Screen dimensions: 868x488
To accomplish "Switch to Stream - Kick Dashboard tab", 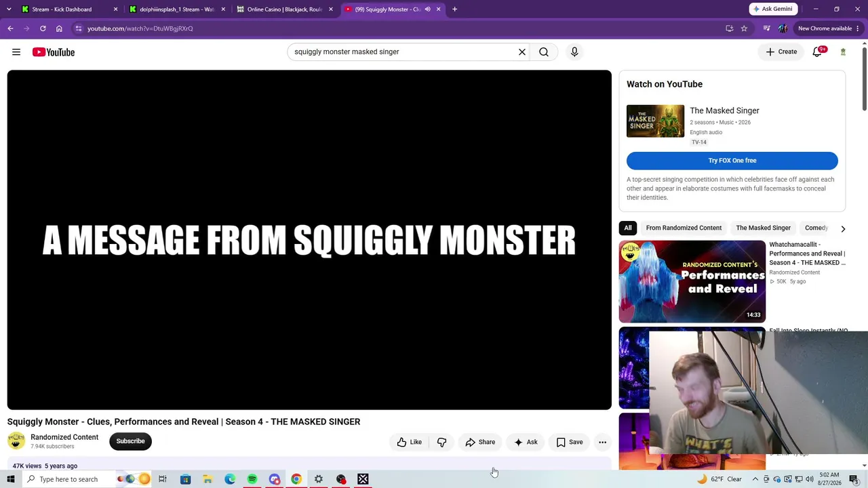I will click(x=62, y=9).
